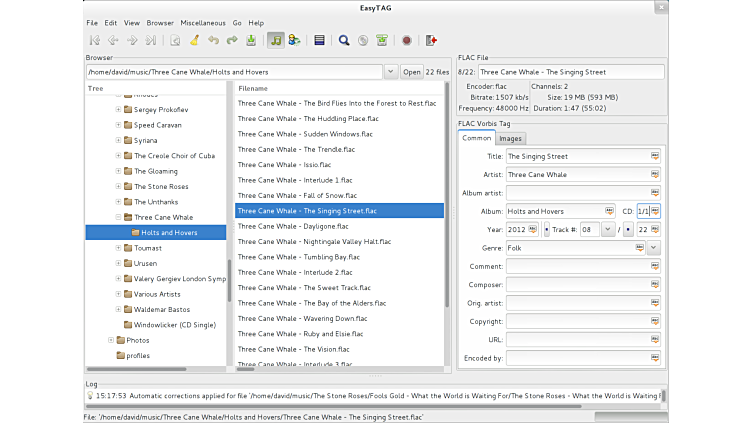Click the Quit icon in toolbar
The height and width of the screenshot is (423, 752).
tap(431, 41)
